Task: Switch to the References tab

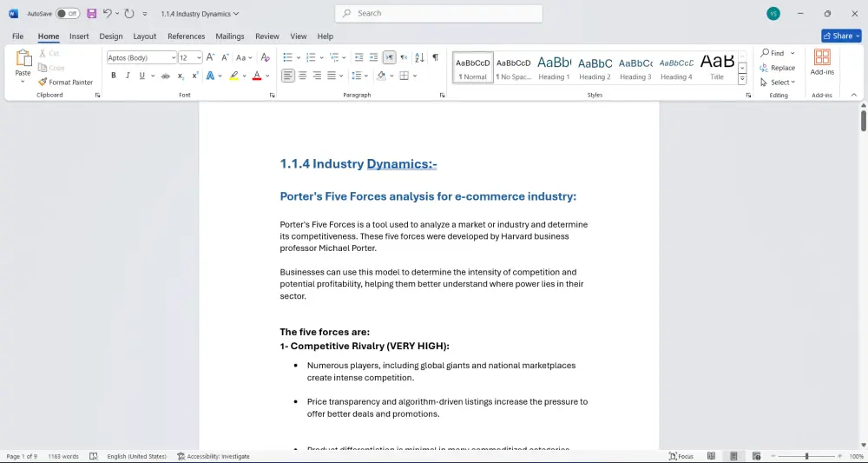Action: click(x=186, y=36)
